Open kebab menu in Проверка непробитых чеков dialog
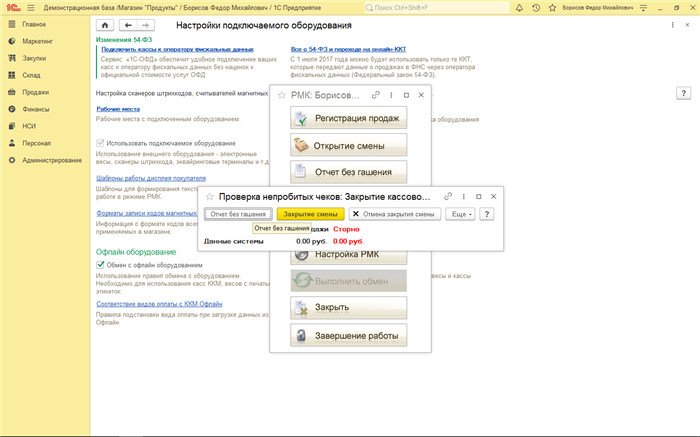The width and height of the screenshot is (700, 437). tap(463, 196)
